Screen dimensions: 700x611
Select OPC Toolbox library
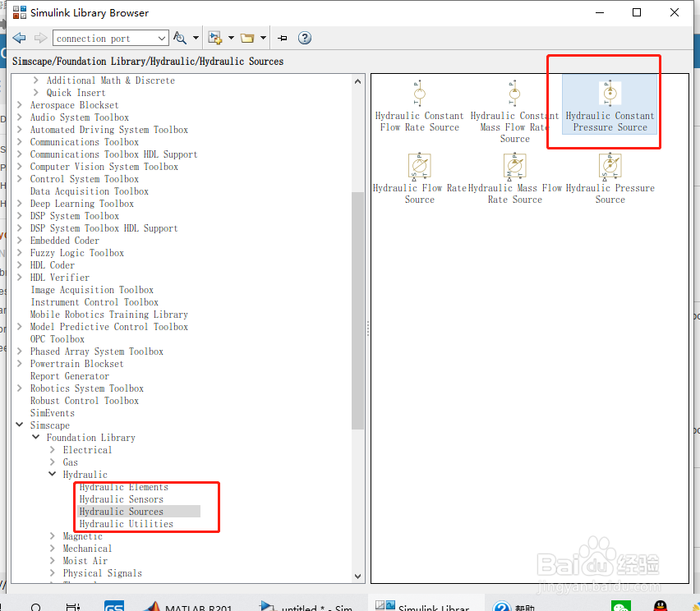point(58,338)
